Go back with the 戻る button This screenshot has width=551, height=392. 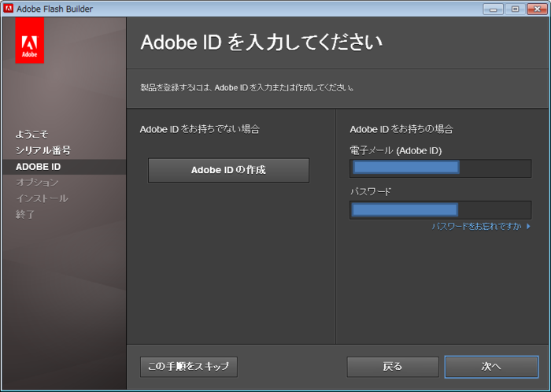pyautogui.click(x=393, y=367)
